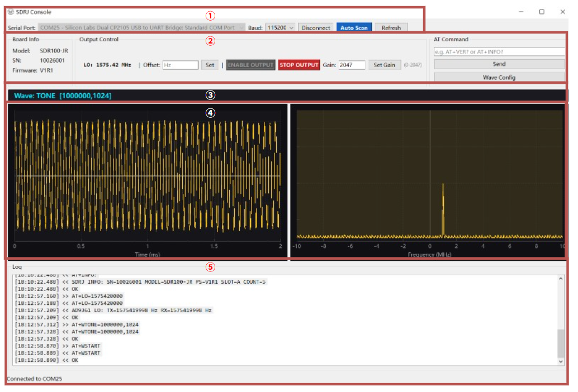Click the red STOP OUTPUT button

pos(299,65)
